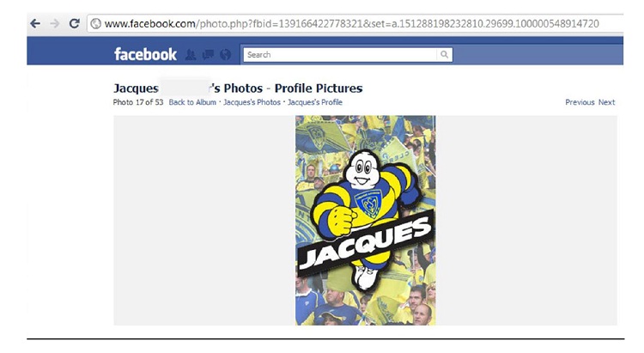Visit the Jacques's Profile link

(x=315, y=102)
